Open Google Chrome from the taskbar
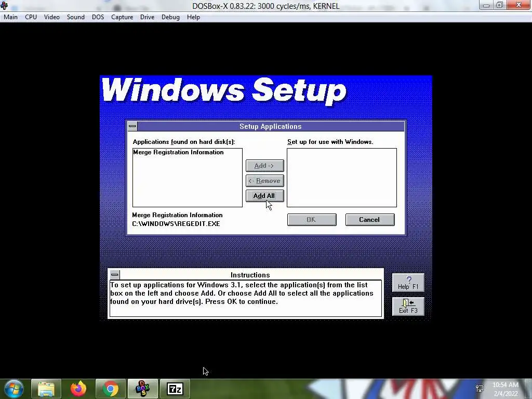The height and width of the screenshot is (399, 532). pyautogui.click(x=111, y=389)
